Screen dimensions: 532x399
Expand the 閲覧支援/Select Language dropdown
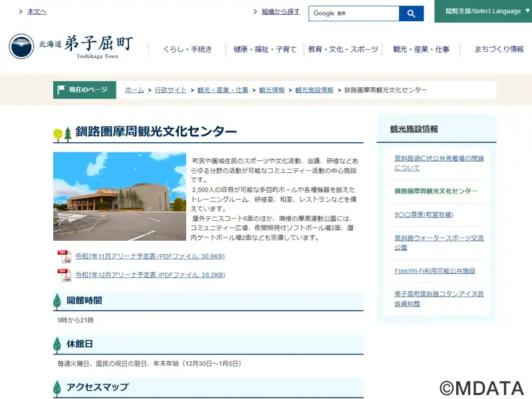[x=483, y=11]
